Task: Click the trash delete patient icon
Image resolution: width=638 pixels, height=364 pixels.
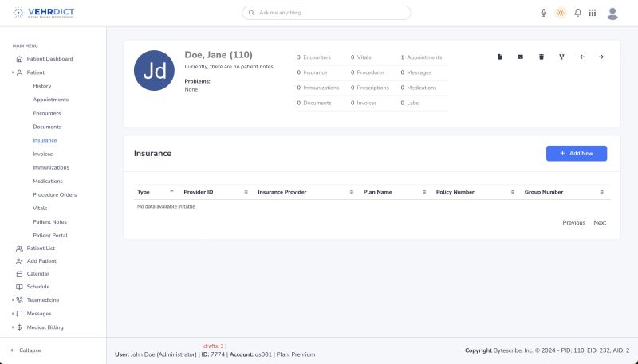Action: [x=542, y=57]
